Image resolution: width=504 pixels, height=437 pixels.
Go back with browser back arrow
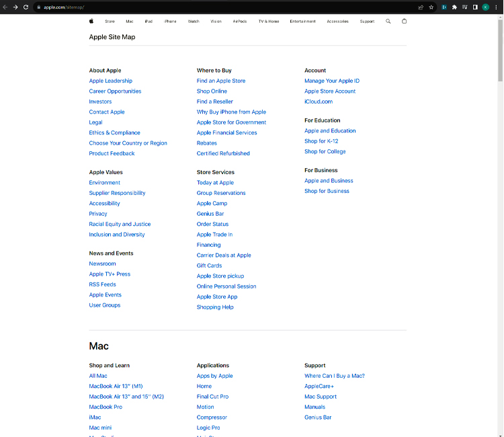coord(5,7)
